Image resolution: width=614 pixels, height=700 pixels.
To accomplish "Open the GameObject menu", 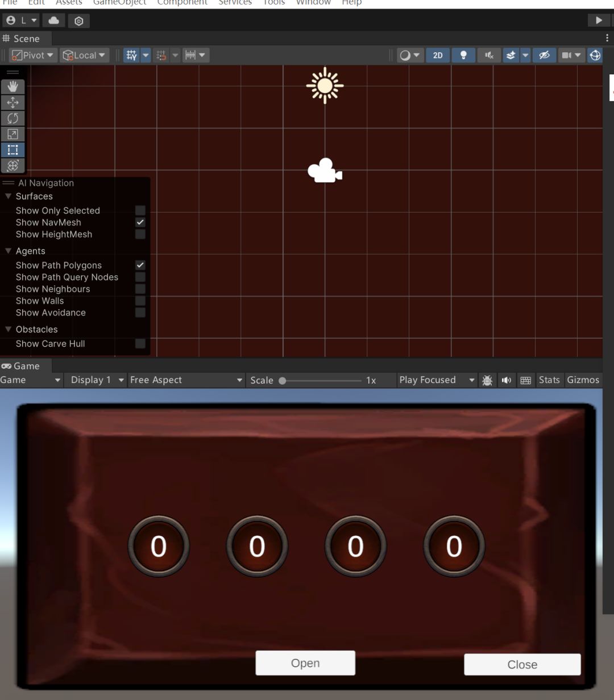I will tap(120, 3).
